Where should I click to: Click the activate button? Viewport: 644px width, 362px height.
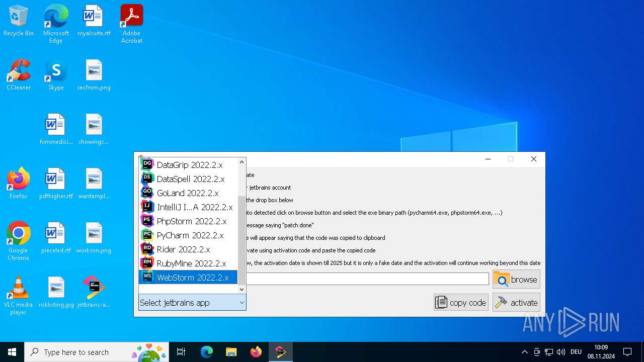(516, 302)
